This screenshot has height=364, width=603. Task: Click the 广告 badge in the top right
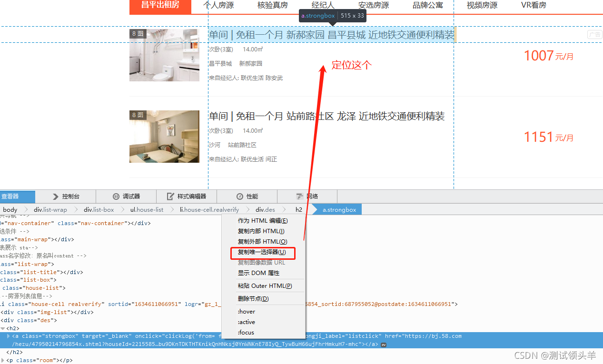point(595,34)
